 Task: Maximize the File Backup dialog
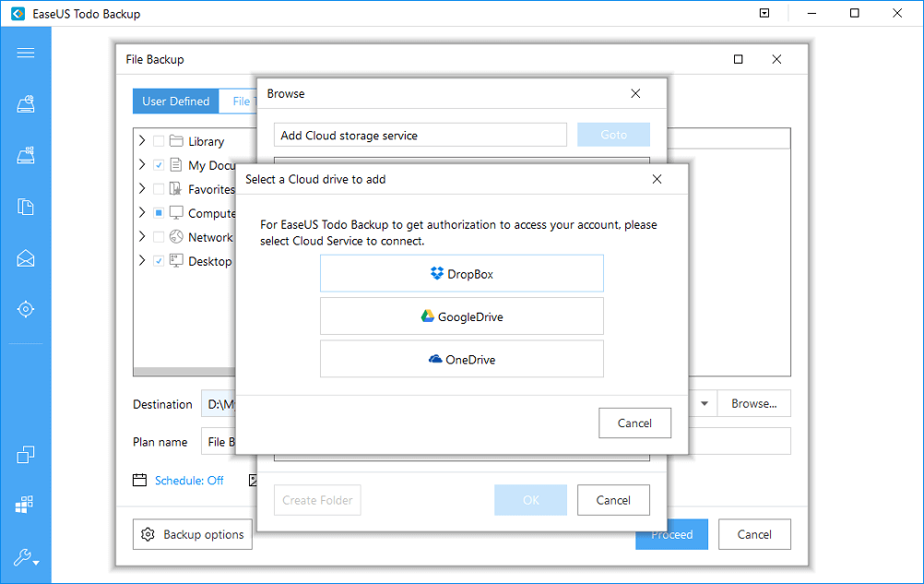(738, 59)
